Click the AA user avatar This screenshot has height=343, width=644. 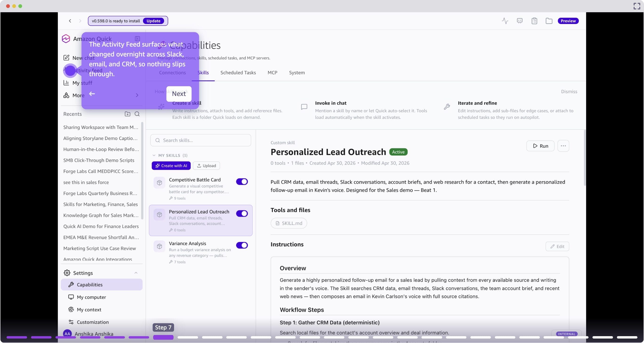[x=67, y=334]
